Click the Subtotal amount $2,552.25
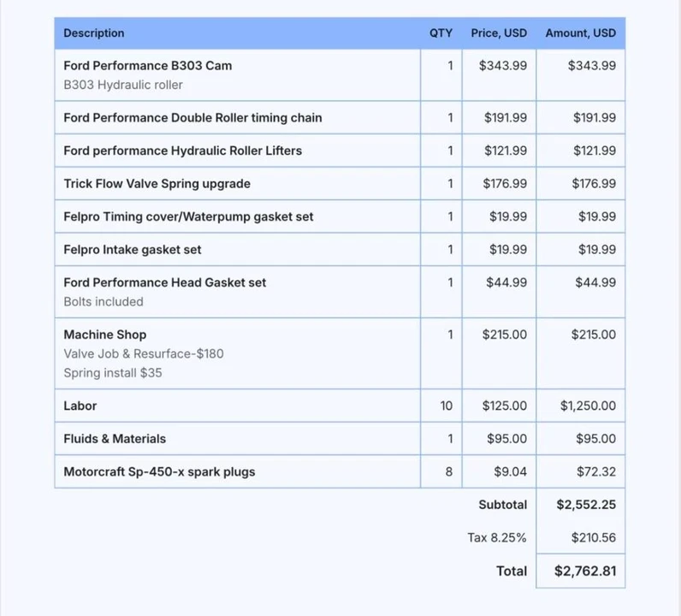681x616 pixels. (x=586, y=505)
